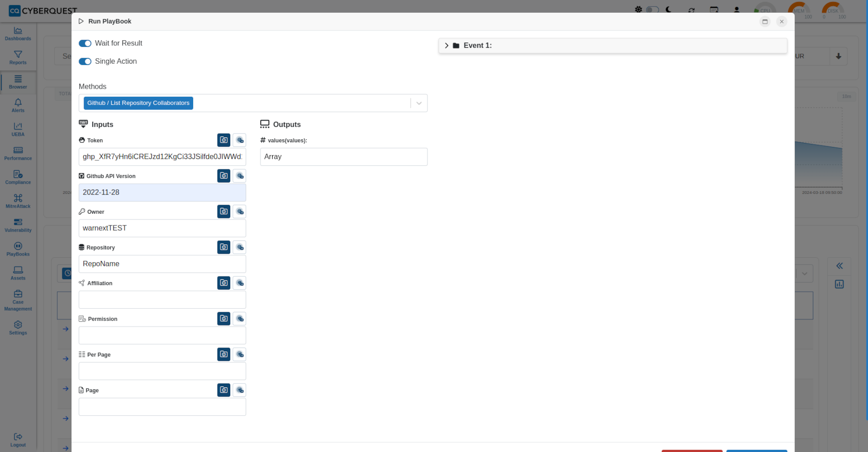Viewport: 868px width, 452px height.
Task: Click Logout in the sidebar
Action: click(18, 440)
